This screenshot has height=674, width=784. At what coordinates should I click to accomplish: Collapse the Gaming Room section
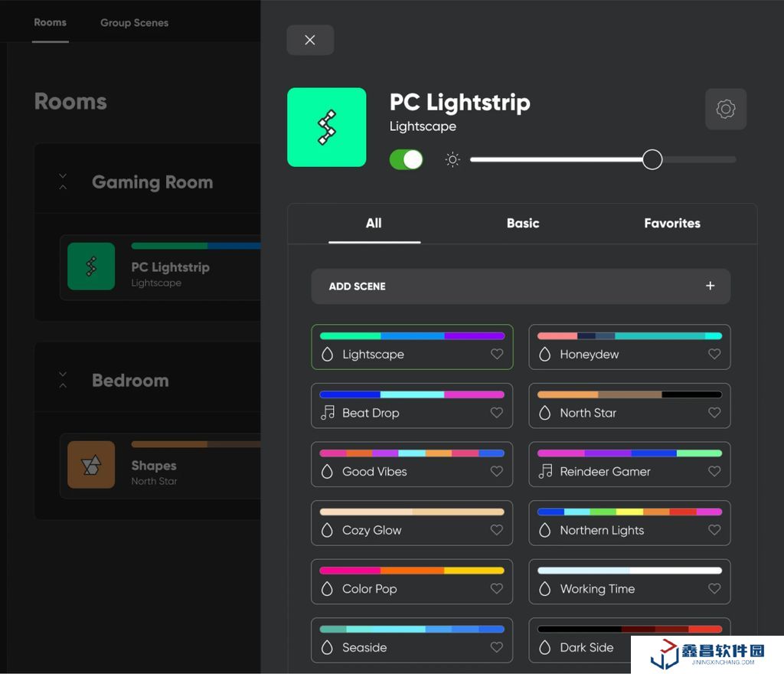point(63,182)
